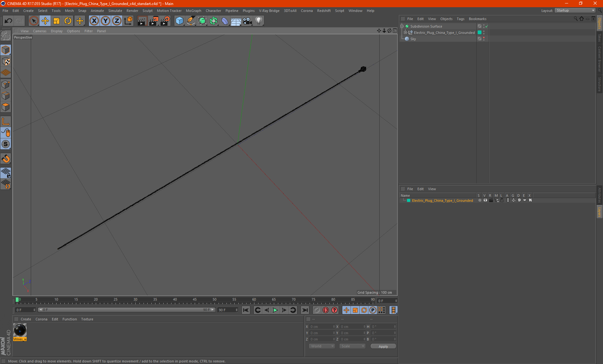
Task: Click Make Editable icon in sidebar
Action: pos(6,36)
